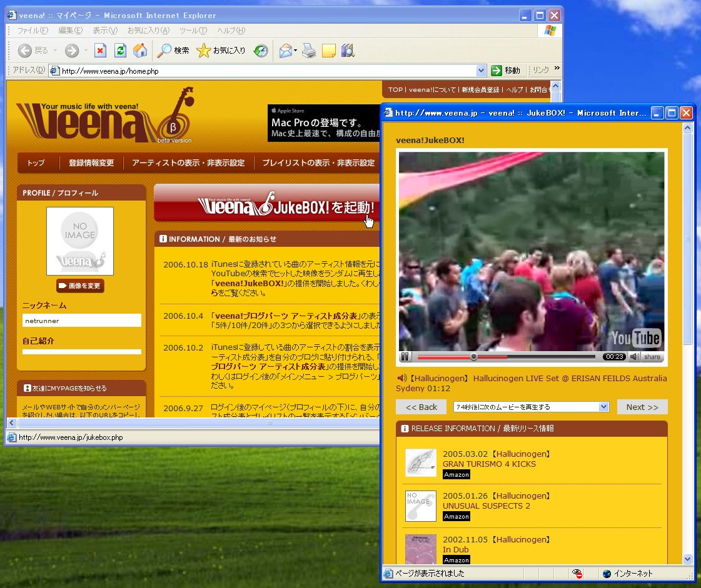This screenshot has height=588, width=701.
Task: Click the veena logo on main page
Action: pyautogui.click(x=106, y=115)
